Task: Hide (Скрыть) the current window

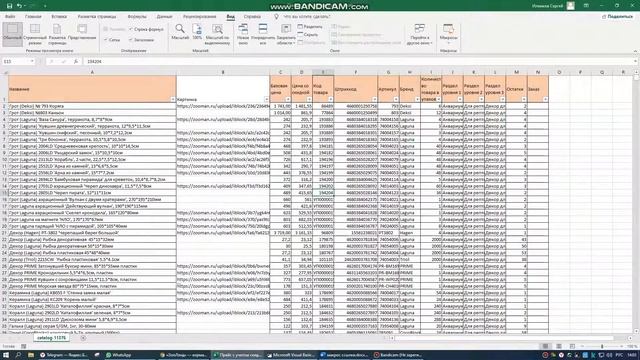Action: 308,35
